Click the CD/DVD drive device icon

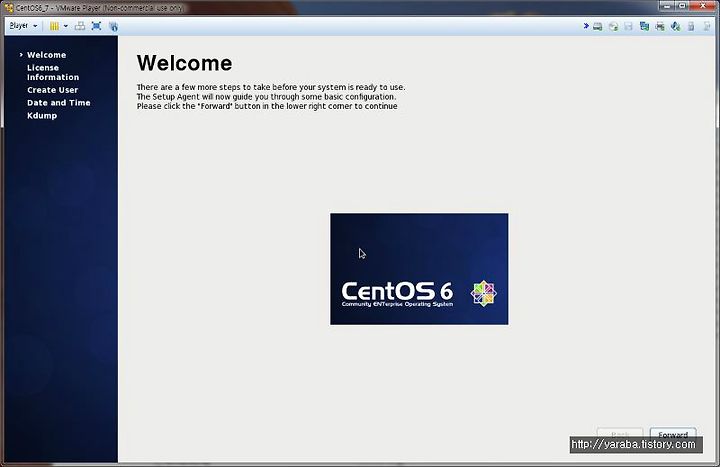coord(613,27)
